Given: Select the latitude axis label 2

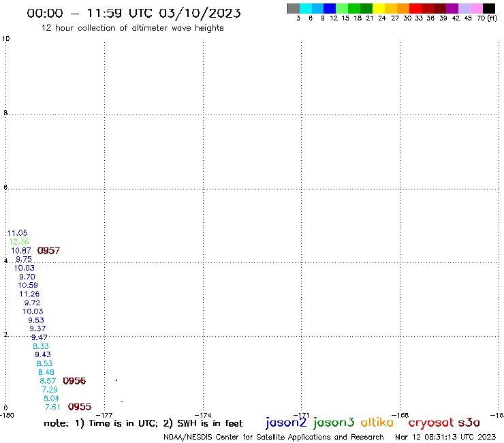Looking at the screenshot, I should 5,334.
